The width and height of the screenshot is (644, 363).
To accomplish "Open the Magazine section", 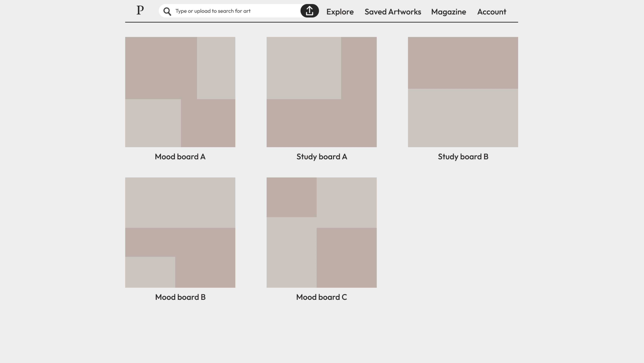I will [x=448, y=12].
